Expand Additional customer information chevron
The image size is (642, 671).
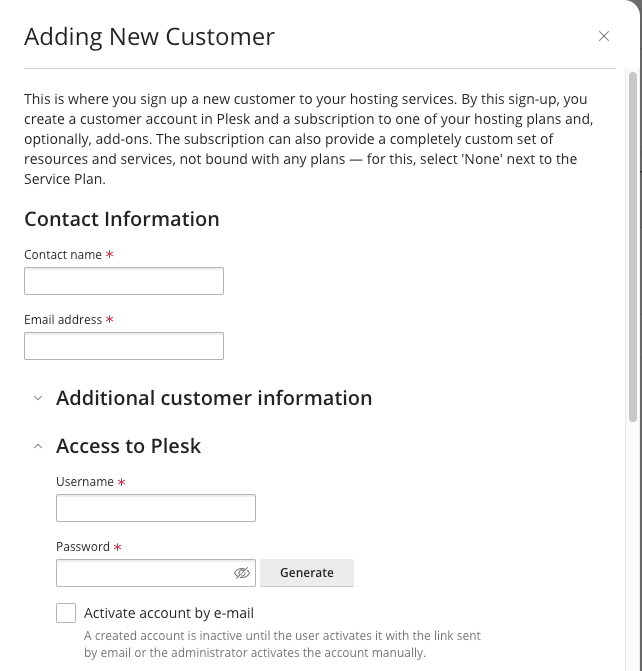coord(38,398)
